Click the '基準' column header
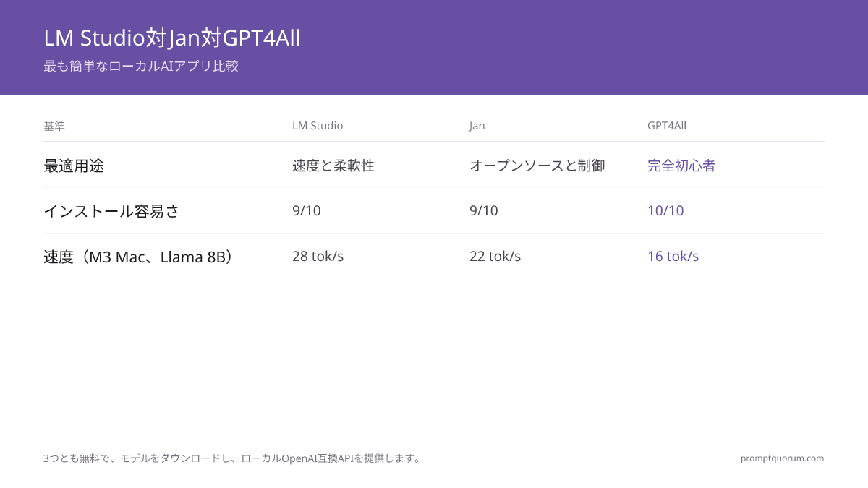The width and height of the screenshot is (868, 488). click(x=54, y=126)
